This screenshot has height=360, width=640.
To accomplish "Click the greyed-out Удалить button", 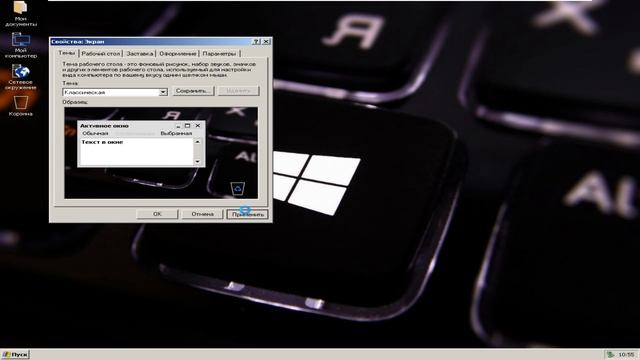I will pos(238,91).
